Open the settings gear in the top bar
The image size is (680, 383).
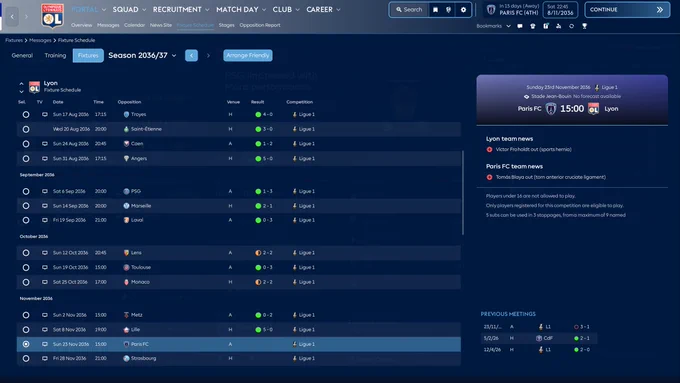tap(463, 10)
